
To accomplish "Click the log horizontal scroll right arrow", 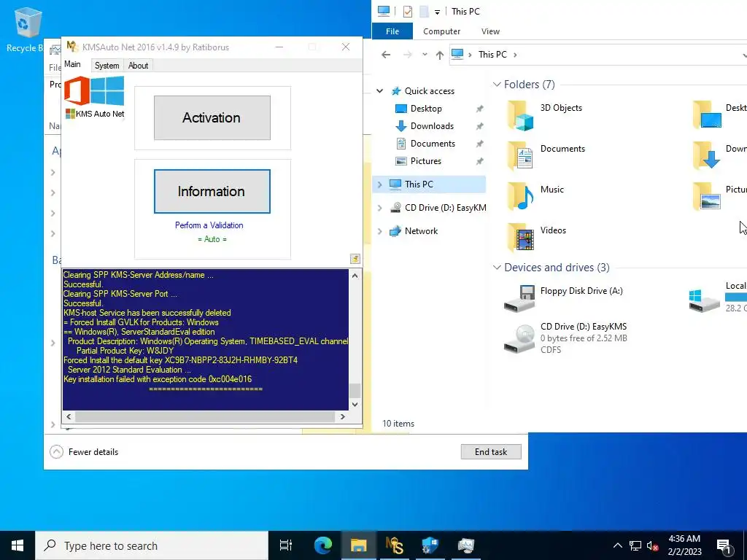I will click(x=342, y=416).
